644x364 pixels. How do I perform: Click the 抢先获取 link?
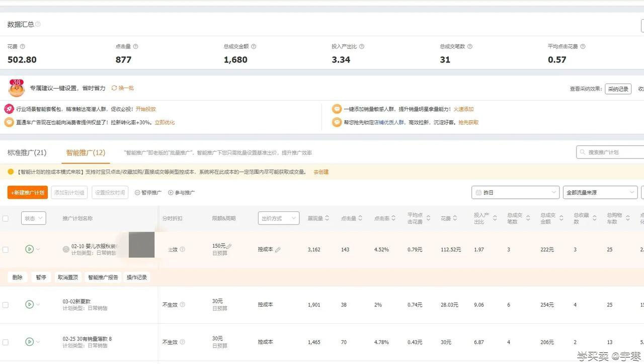(468, 122)
